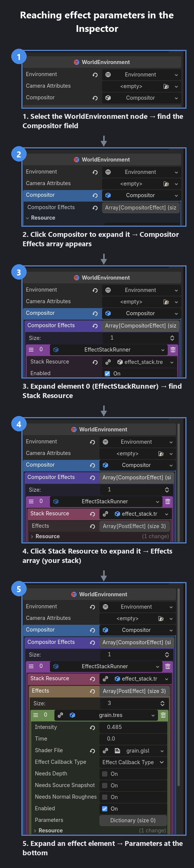This screenshot has width=194, height=868.
Task: Collapse Resource section in step 2 panel
Action: pyautogui.click(x=27, y=218)
